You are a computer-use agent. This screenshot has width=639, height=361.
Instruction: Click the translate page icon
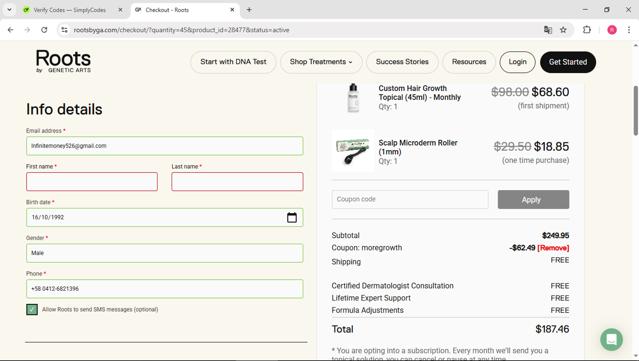548,30
